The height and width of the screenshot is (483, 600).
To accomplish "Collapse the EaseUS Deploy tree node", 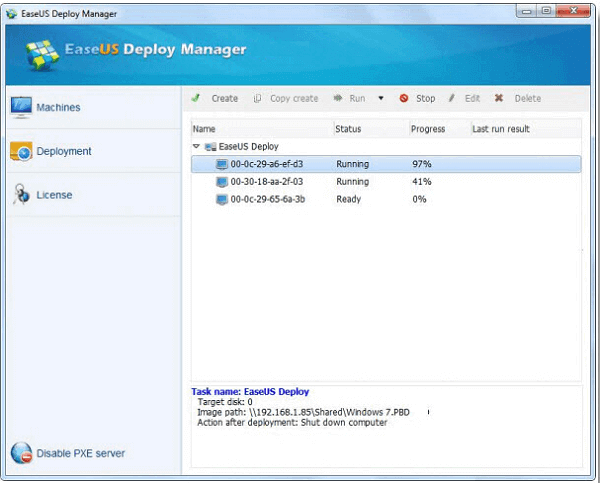I will point(196,146).
